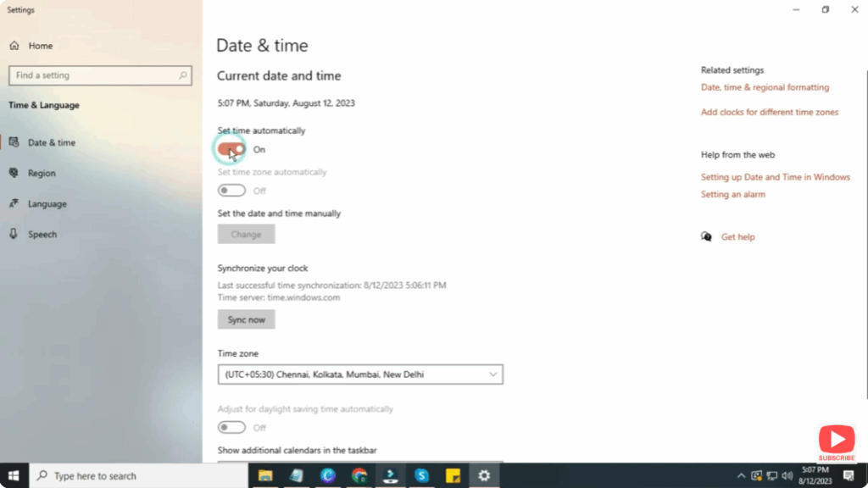Screen dimensions: 868x488
Task: Open the Home icon in Settings
Action: pos(14,45)
